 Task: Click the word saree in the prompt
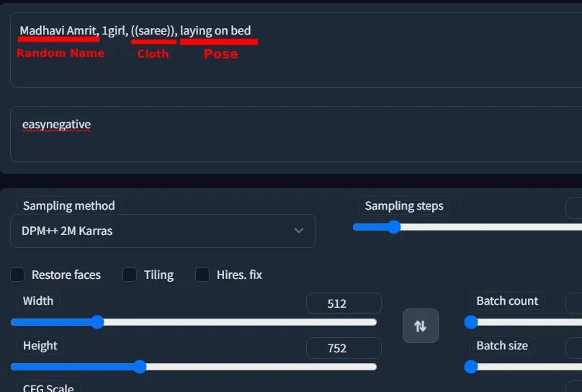[153, 30]
